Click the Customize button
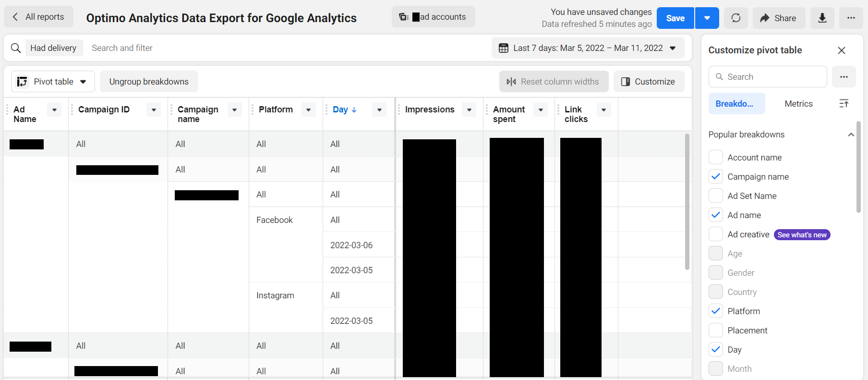Viewport: 868px width, 380px height. point(649,82)
